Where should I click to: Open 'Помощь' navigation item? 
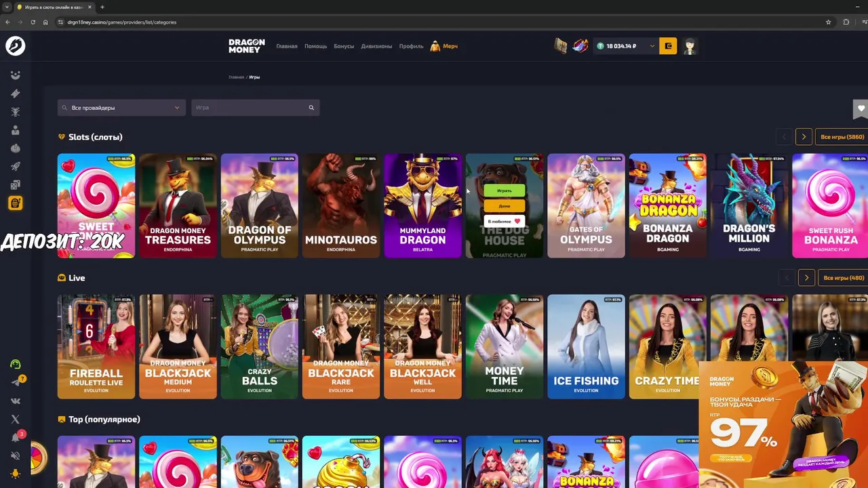[315, 46]
